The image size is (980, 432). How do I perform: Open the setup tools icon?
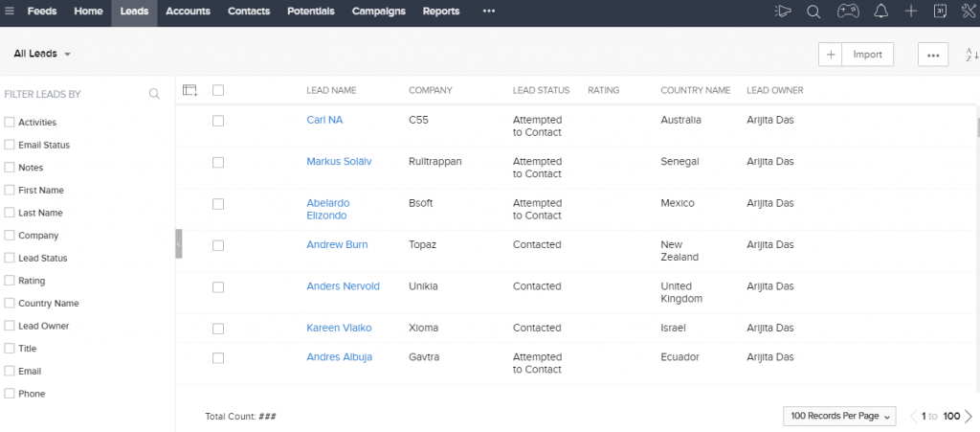[969, 11]
